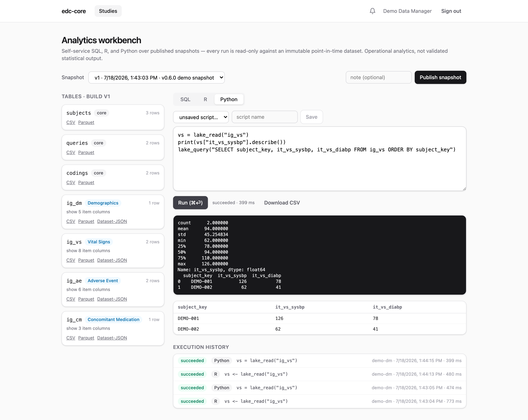Download subjects table as Parquet

point(86,122)
